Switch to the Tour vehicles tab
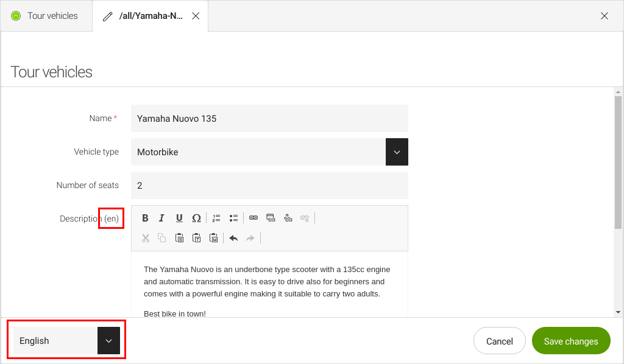Viewport: 624px width, 364px height. (46, 16)
